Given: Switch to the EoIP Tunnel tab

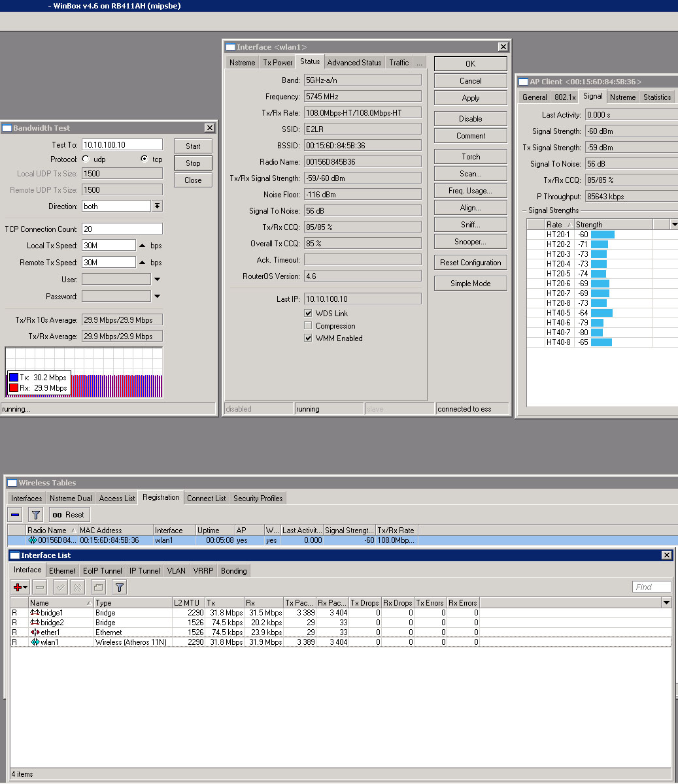Looking at the screenshot, I should (103, 571).
